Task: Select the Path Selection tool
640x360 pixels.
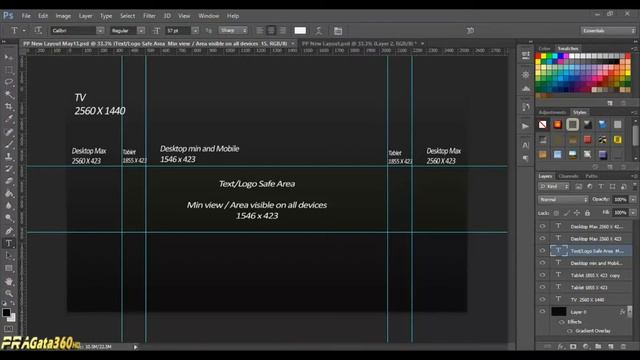Action: tap(9, 256)
